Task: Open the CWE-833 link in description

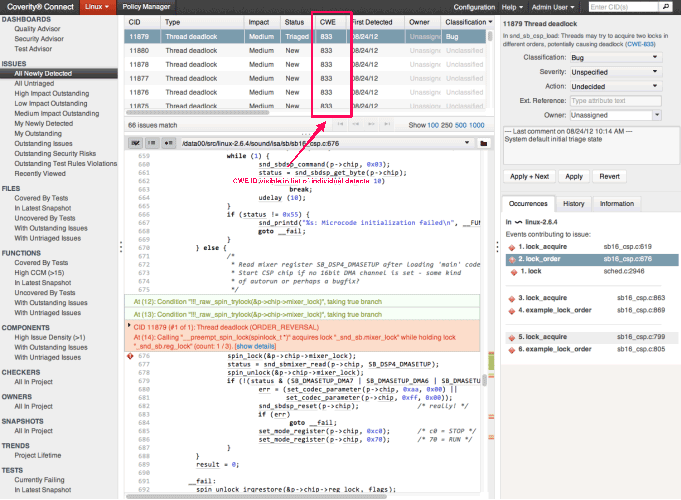Action: [640, 44]
